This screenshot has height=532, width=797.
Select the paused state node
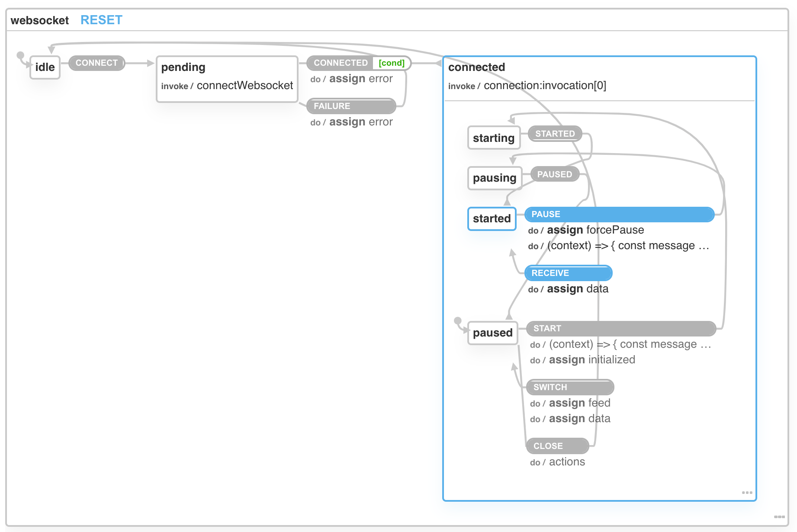point(492,333)
